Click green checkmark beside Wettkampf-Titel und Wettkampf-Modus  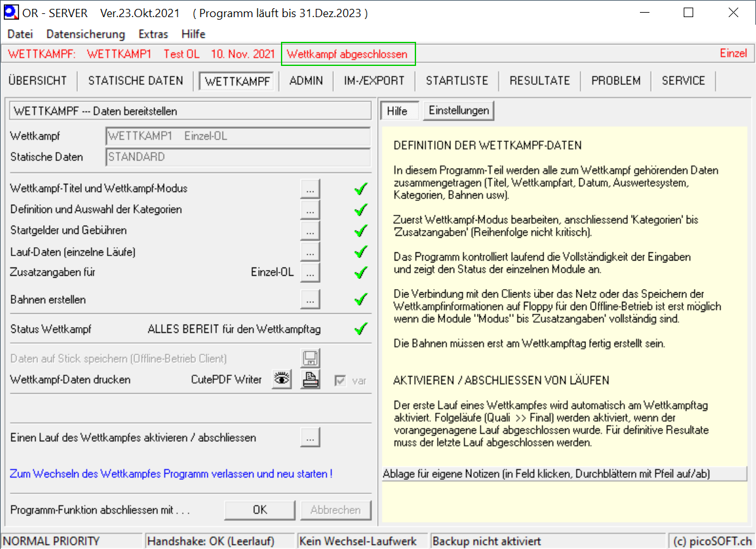point(361,189)
